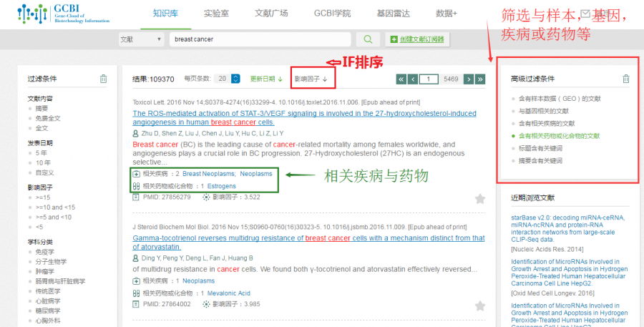Filter content by 摘要
The width and height of the screenshot is (644, 327).
click(42, 109)
